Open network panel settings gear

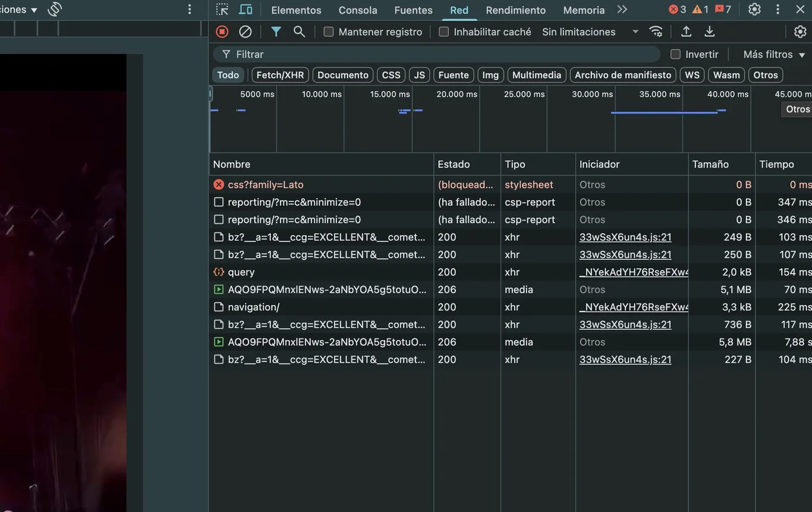coord(800,32)
